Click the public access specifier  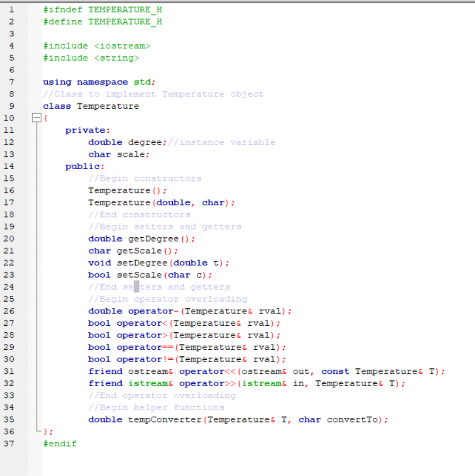point(84,166)
